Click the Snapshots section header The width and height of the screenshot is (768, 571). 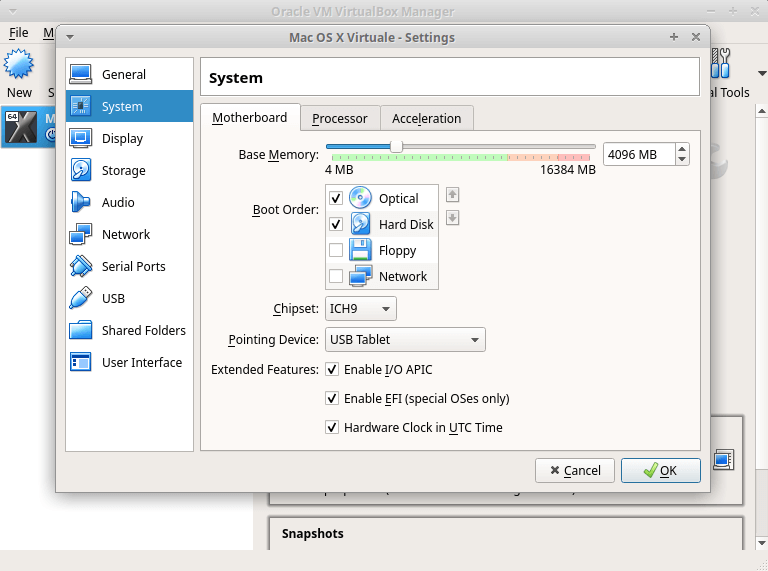(312, 533)
